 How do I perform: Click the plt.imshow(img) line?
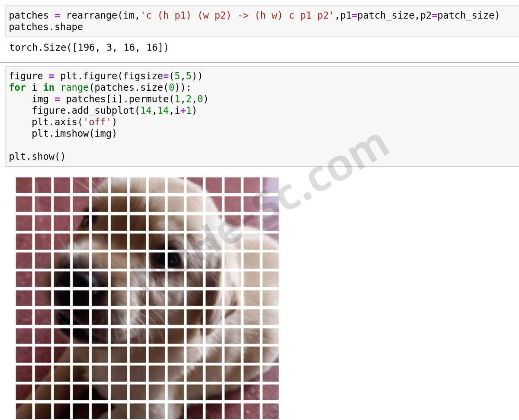(x=74, y=134)
